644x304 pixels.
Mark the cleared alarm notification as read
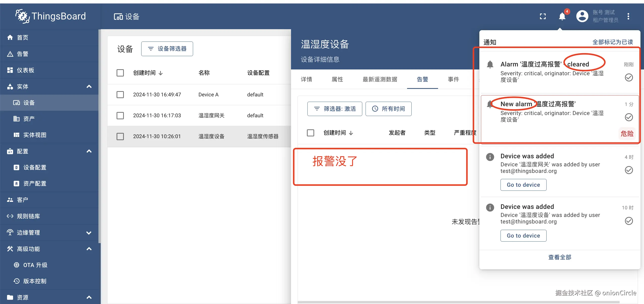[629, 78]
